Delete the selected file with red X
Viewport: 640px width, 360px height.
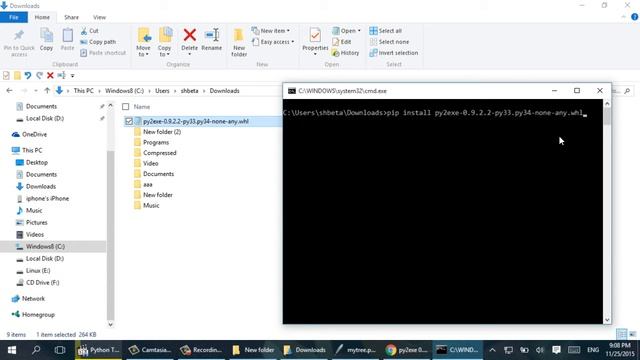point(189,41)
